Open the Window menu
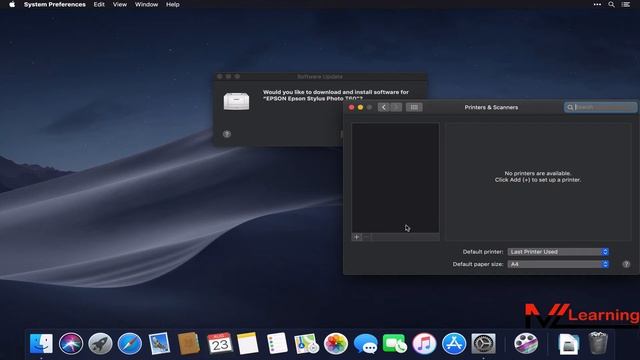Viewport: 640px width, 360px height. (146, 4)
